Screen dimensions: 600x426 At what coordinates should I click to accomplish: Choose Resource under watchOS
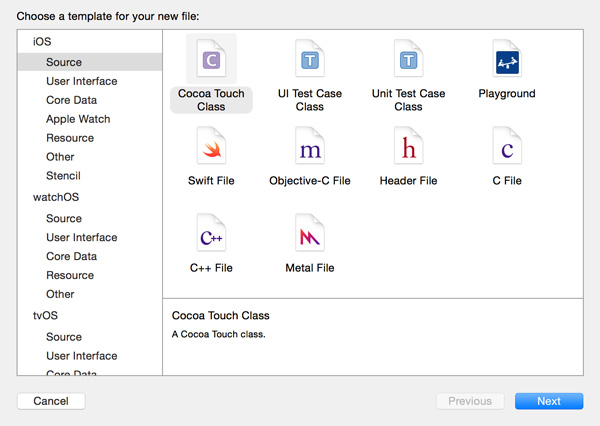point(90,275)
